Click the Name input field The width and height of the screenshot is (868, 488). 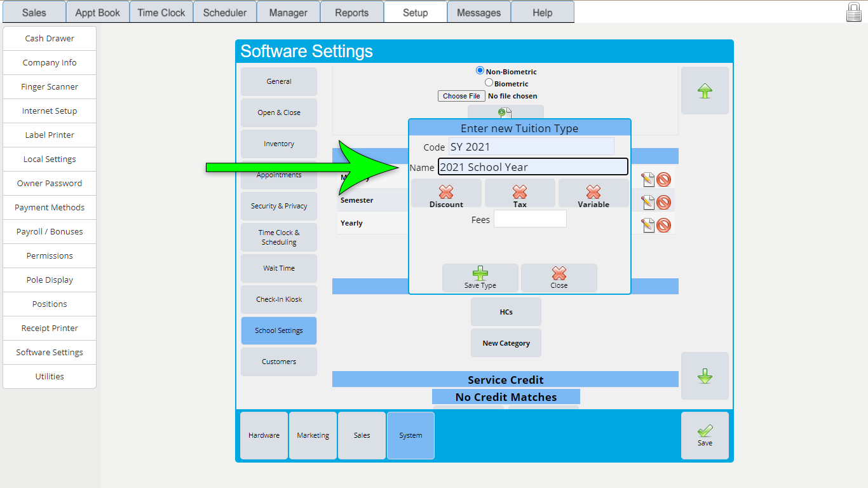pos(533,167)
